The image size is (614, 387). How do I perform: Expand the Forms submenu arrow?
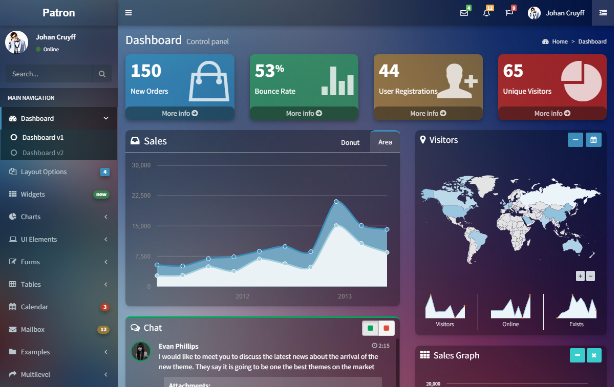click(x=106, y=262)
